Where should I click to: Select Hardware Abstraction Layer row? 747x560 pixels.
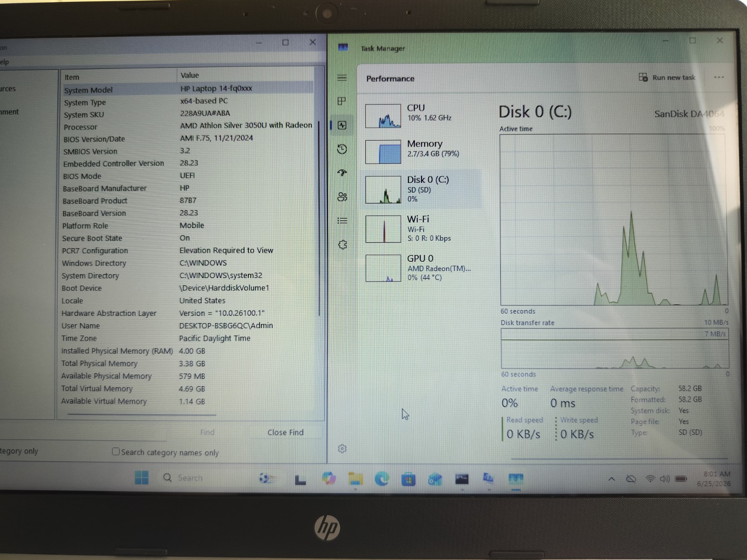click(188, 313)
